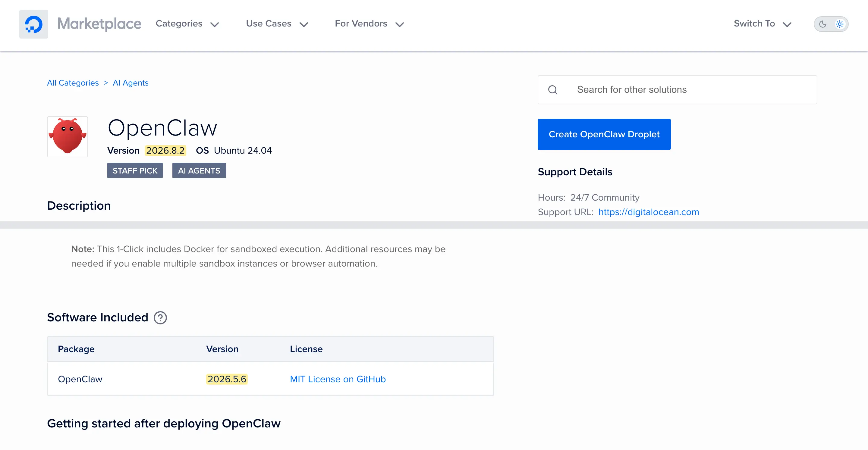Click the OpenClaw package cell

tap(80, 379)
